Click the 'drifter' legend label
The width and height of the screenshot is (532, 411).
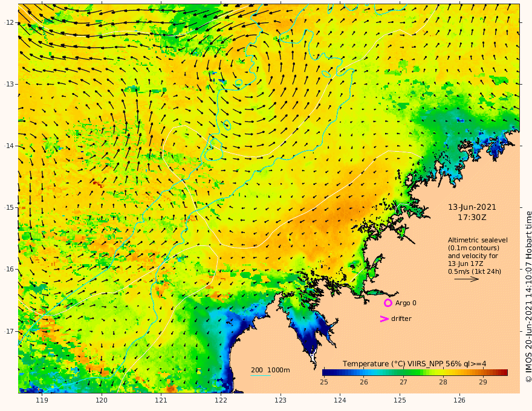pos(401,319)
